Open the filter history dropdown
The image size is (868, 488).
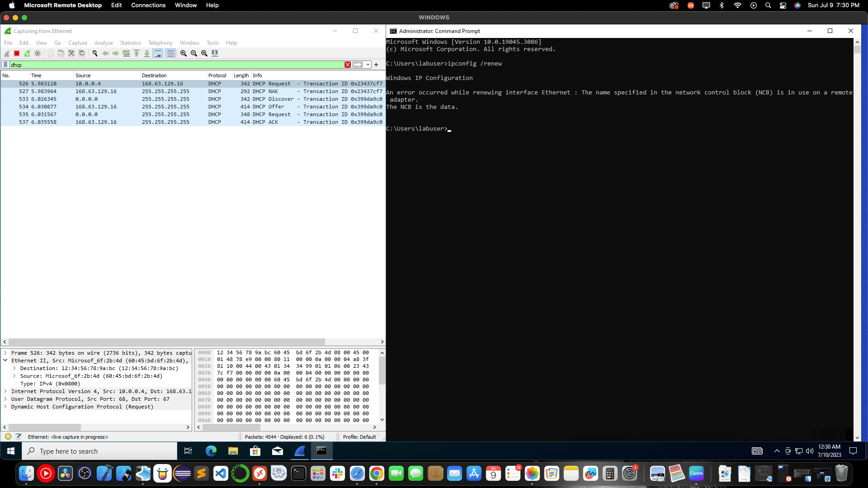point(368,65)
